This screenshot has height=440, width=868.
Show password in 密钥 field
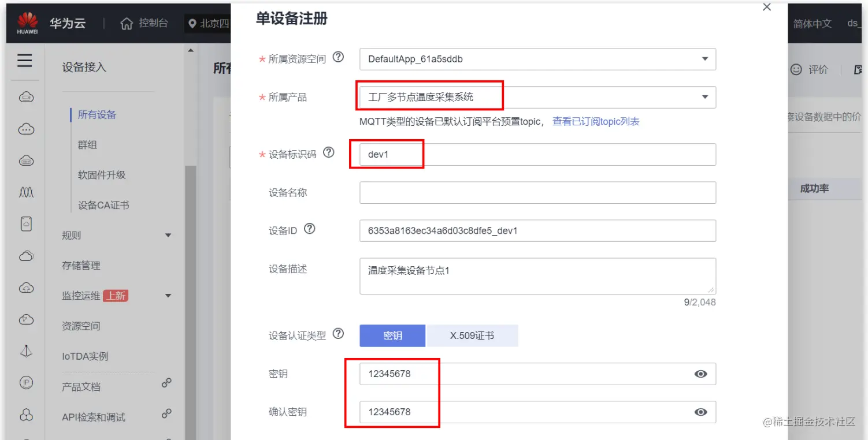pos(700,374)
